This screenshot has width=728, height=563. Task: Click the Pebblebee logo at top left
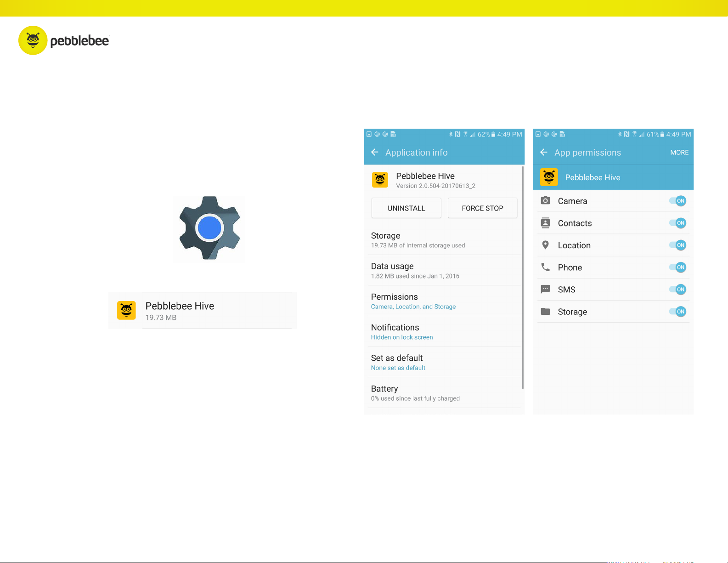[x=64, y=40]
